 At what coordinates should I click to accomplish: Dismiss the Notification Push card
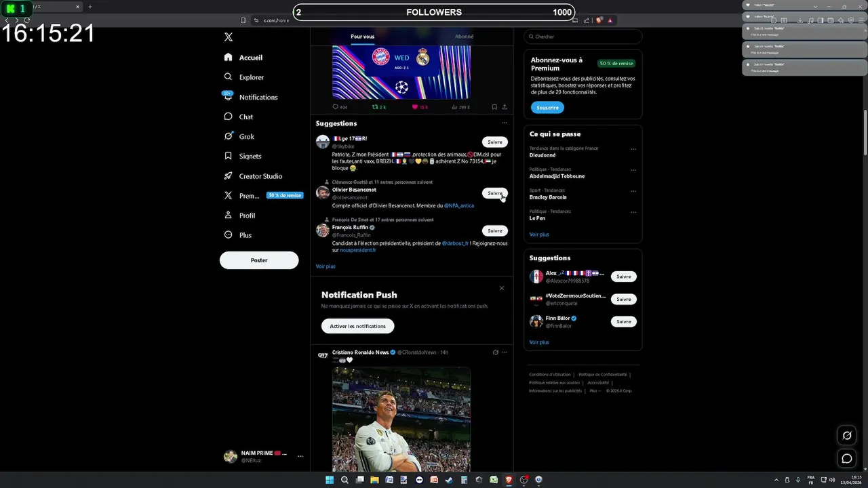(x=502, y=288)
